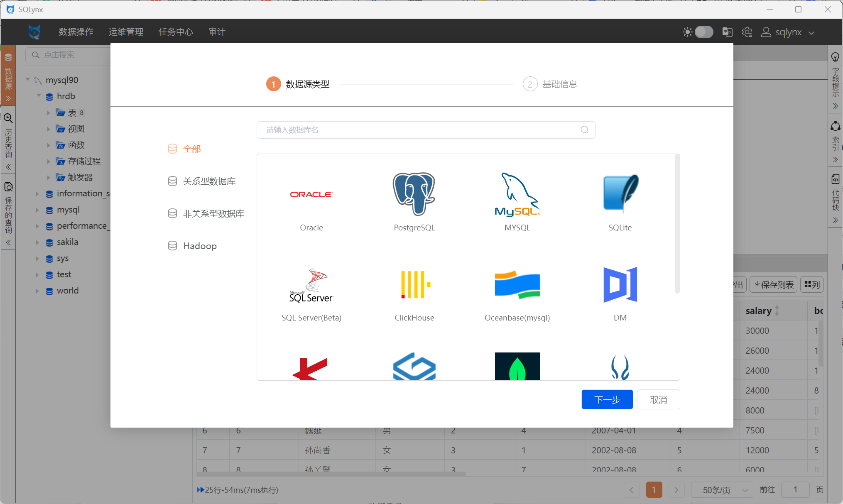The width and height of the screenshot is (843, 504).
Task: Click the 下一步 button
Action: pyautogui.click(x=607, y=399)
